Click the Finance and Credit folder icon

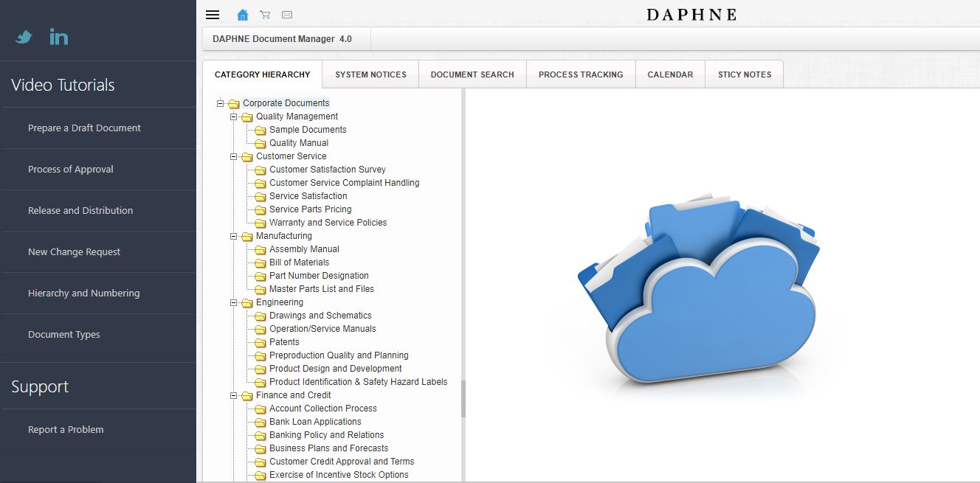coord(247,396)
